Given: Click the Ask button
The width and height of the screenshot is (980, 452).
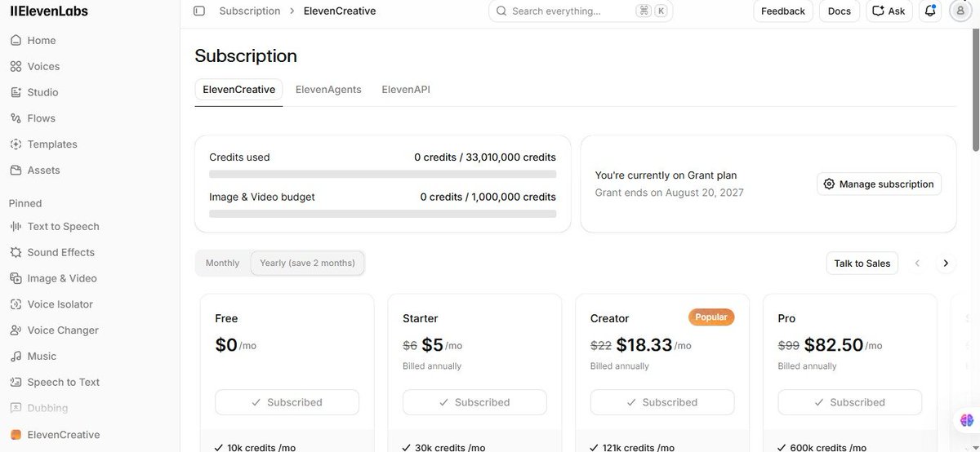Looking at the screenshot, I should pyautogui.click(x=889, y=11).
